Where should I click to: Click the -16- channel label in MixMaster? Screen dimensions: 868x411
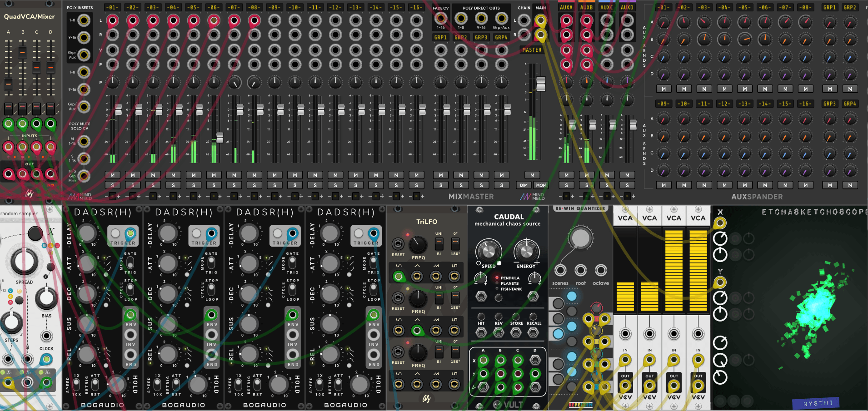(x=416, y=7)
